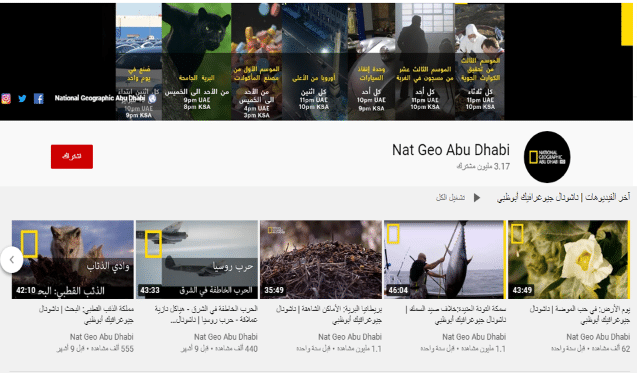Click the Nat Geo Abu Dhabi channel avatar
The image size is (637, 373).
point(547,157)
